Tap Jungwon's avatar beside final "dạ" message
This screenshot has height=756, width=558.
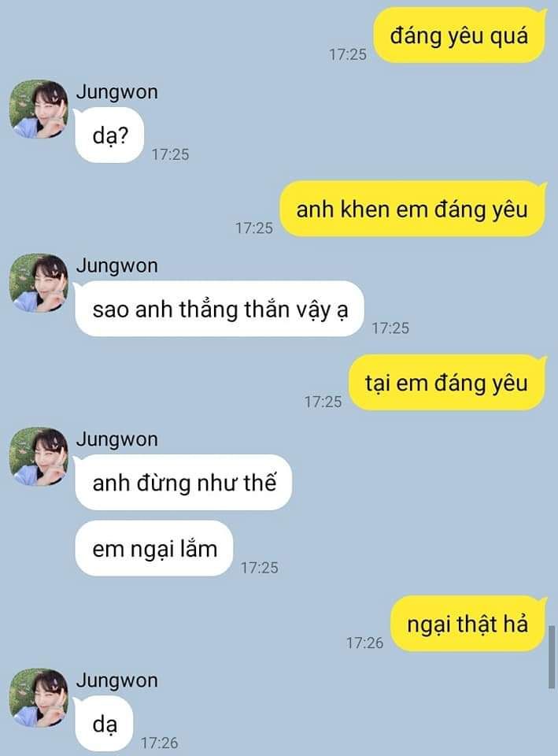point(39,697)
